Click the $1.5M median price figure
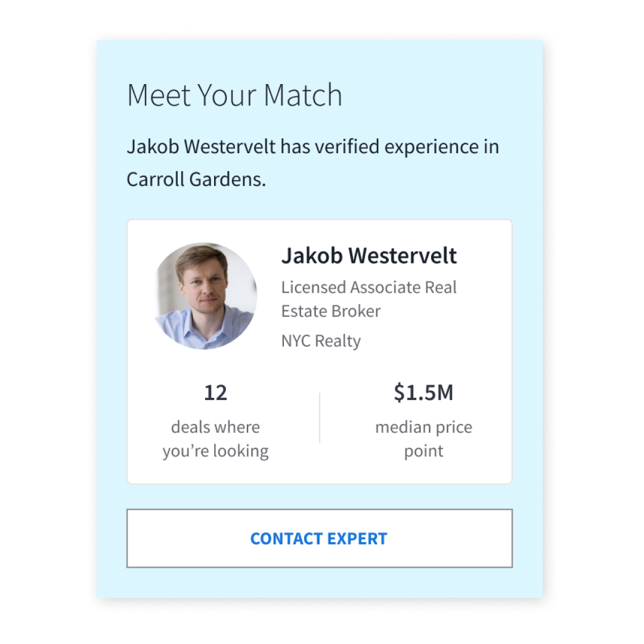Screen dimensions: 644x644 click(x=423, y=392)
